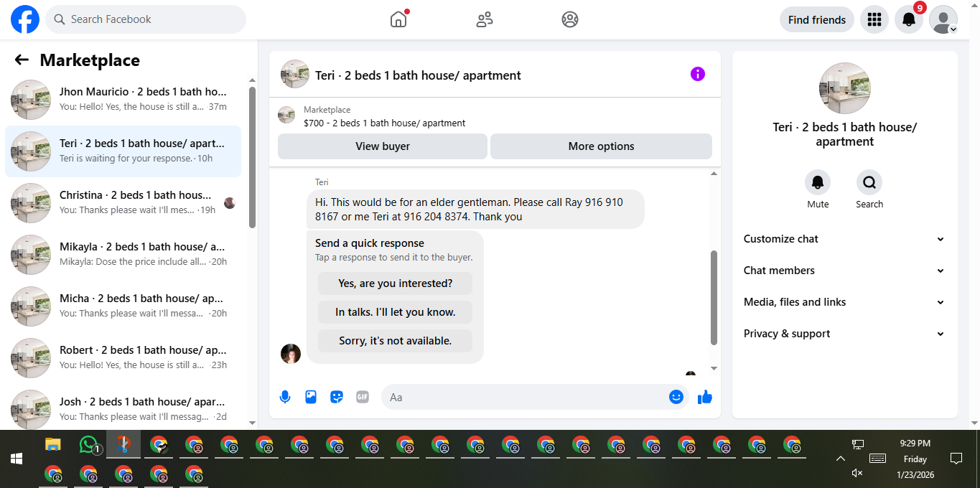Open the sticker picker icon
The image size is (980, 488).
pyautogui.click(x=337, y=397)
